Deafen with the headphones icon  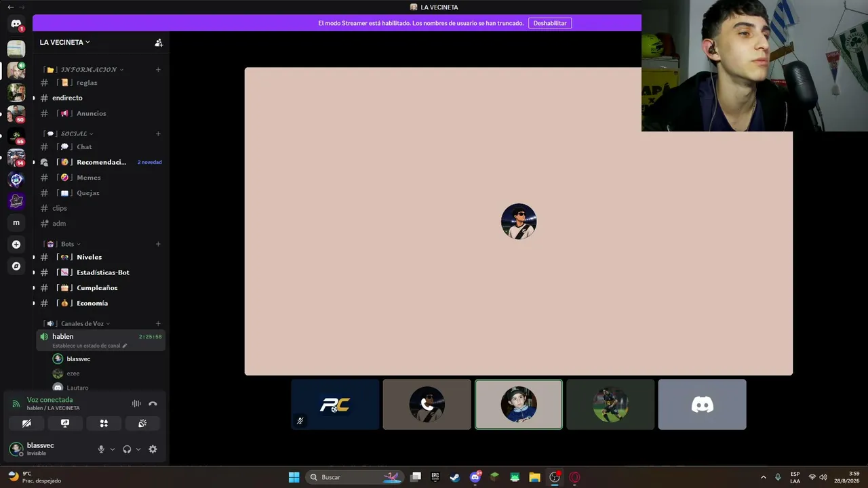coord(127,449)
